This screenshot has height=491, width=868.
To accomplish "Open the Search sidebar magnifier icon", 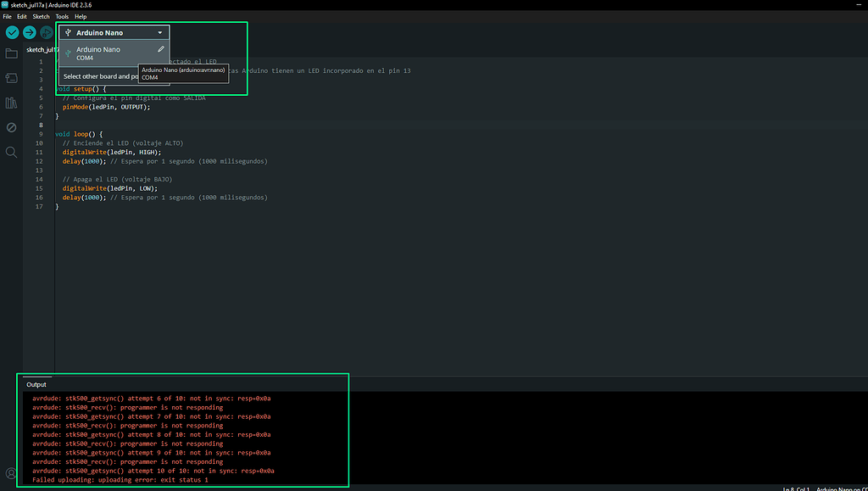I will pos(10,154).
